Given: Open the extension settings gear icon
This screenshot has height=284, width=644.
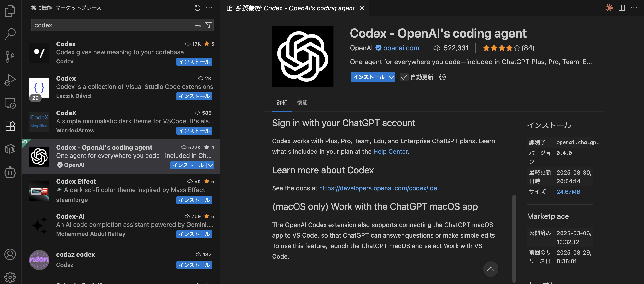Looking at the screenshot, I should click(x=442, y=77).
